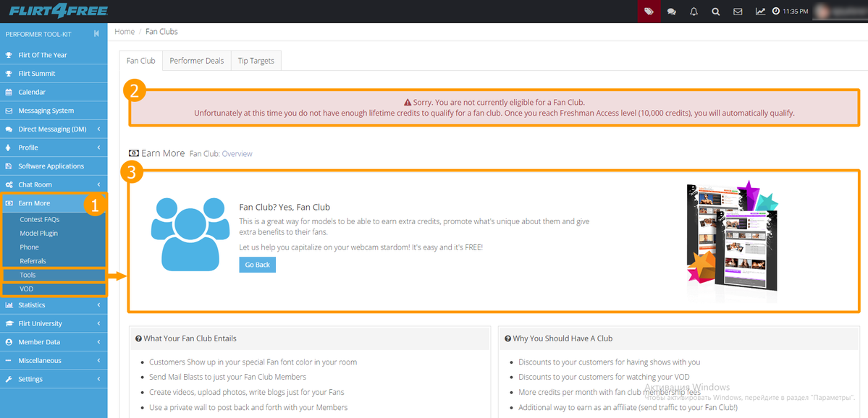Switch to the Tip Targets tab

[x=256, y=61]
